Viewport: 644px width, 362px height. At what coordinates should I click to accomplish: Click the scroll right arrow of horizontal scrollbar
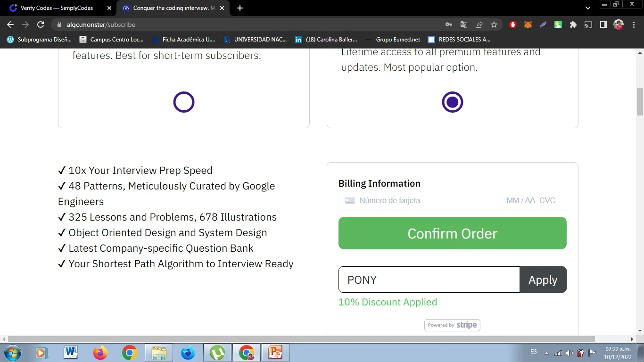click(x=632, y=339)
